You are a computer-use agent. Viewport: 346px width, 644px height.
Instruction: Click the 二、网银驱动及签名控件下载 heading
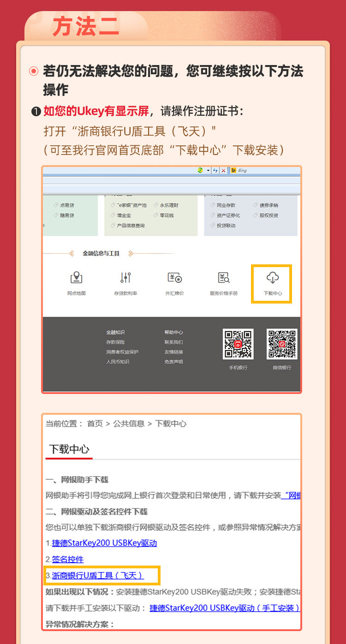96,512
